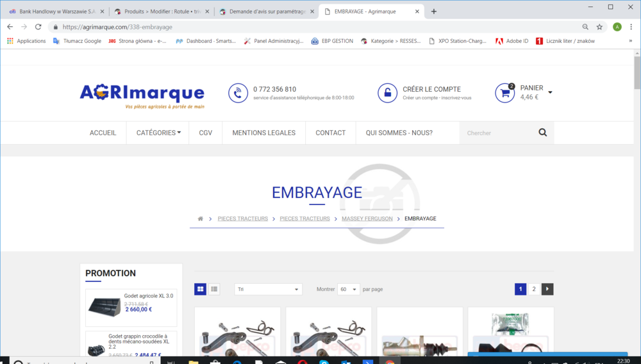This screenshot has height=364, width=641.
Task: Click the search magnifier in site header
Action: 542,133
